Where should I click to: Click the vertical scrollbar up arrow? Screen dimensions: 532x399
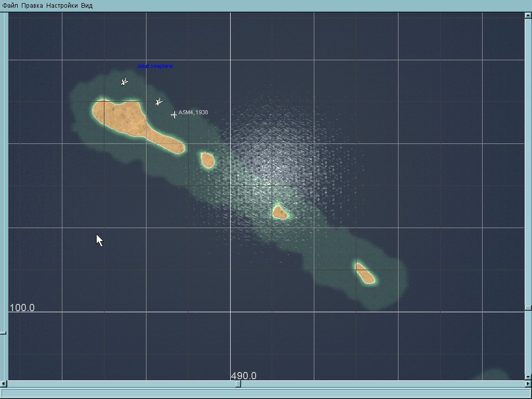(x=528, y=15)
